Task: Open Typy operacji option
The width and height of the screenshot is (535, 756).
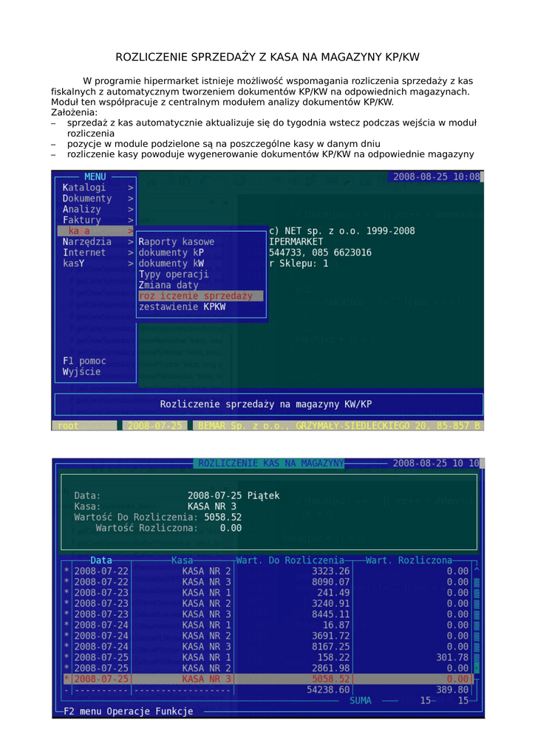Action: click(x=174, y=274)
